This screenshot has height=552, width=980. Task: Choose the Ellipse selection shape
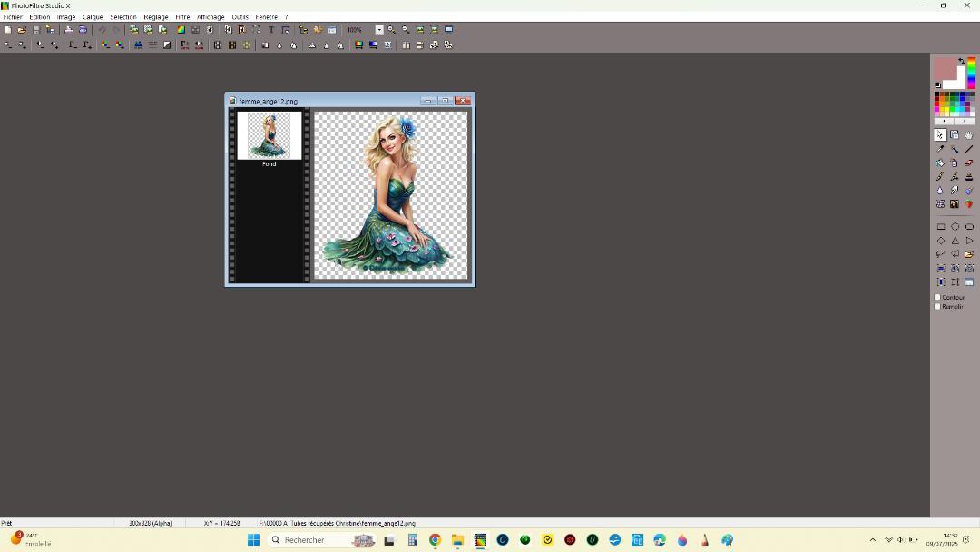(955, 227)
